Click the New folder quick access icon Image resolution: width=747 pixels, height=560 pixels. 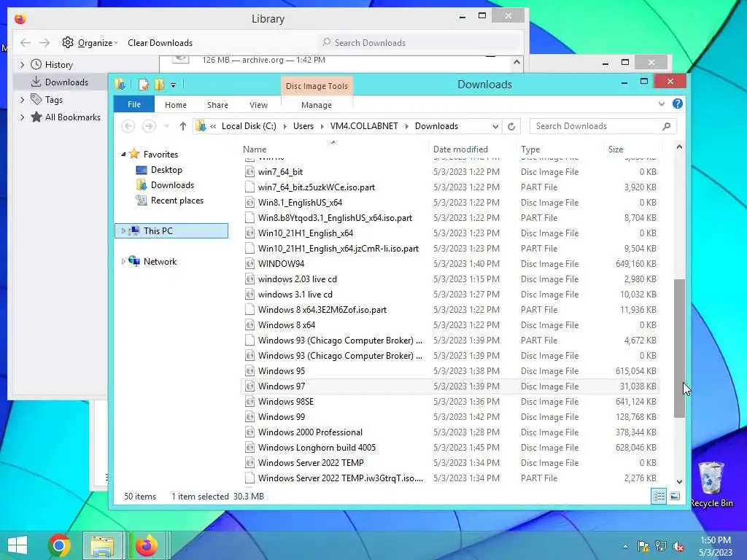click(x=159, y=85)
